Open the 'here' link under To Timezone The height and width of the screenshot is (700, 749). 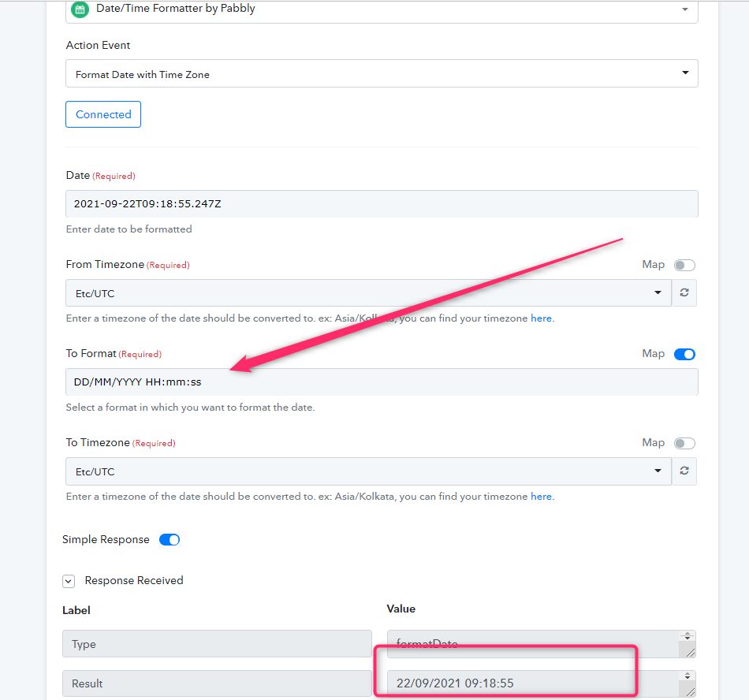point(541,497)
